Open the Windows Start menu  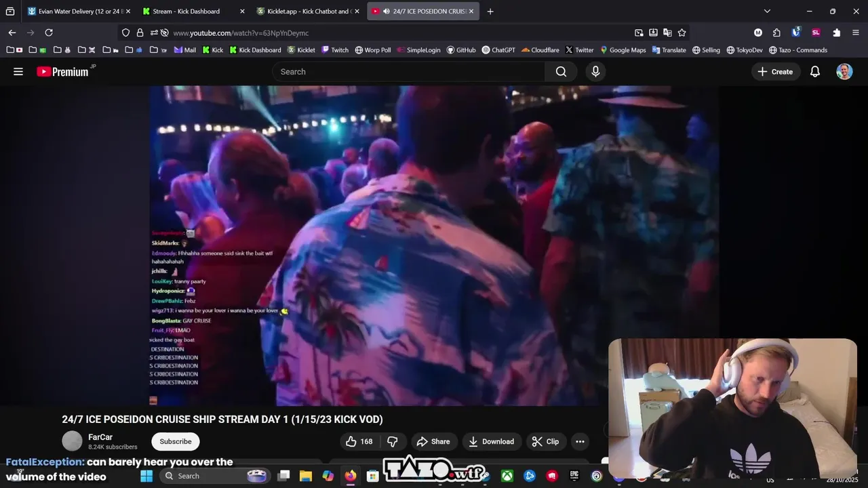coord(146,476)
